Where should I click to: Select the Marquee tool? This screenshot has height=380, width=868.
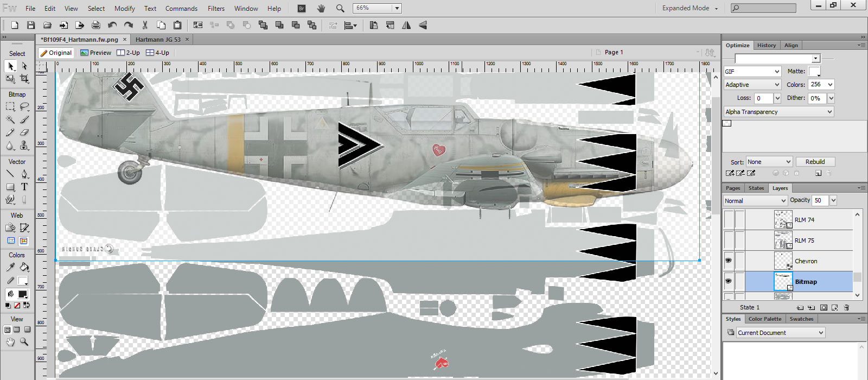[x=10, y=106]
